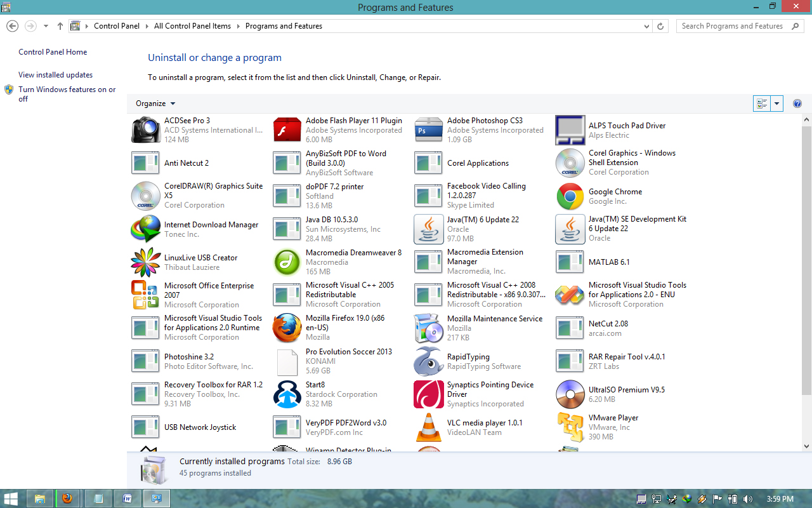This screenshot has width=812, height=508.
Task: Click the Microsoft Office Enterprise 2007 icon
Action: pyautogui.click(x=146, y=295)
